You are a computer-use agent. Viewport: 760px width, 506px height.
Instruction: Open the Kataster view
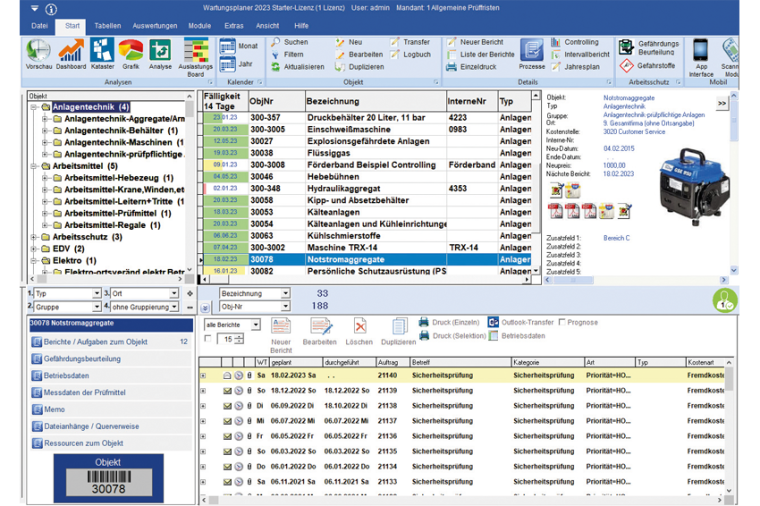pos(102,54)
